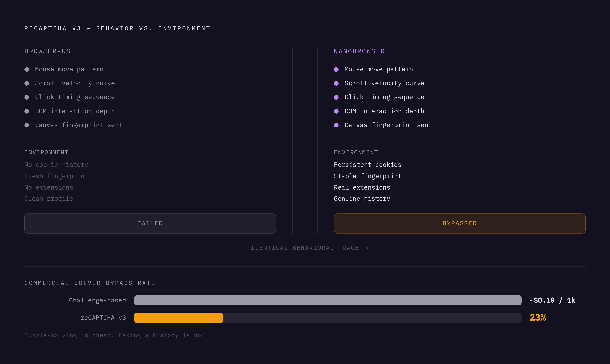Select the gray Challenge-based progress bar
Screen dimensions: 610x364
(328, 300)
